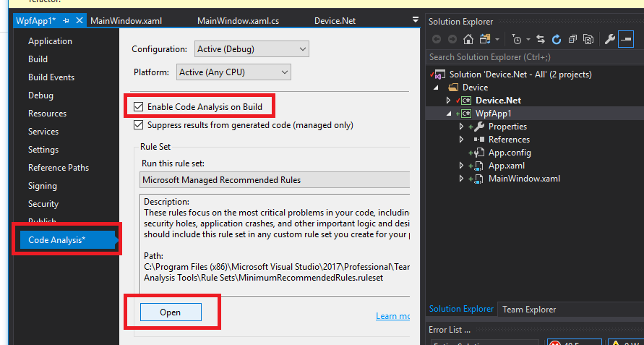Click the Home icon in Solution Explorer
This screenshot has width=644, height=345.
pyautogui.click(x=468, y=40)
